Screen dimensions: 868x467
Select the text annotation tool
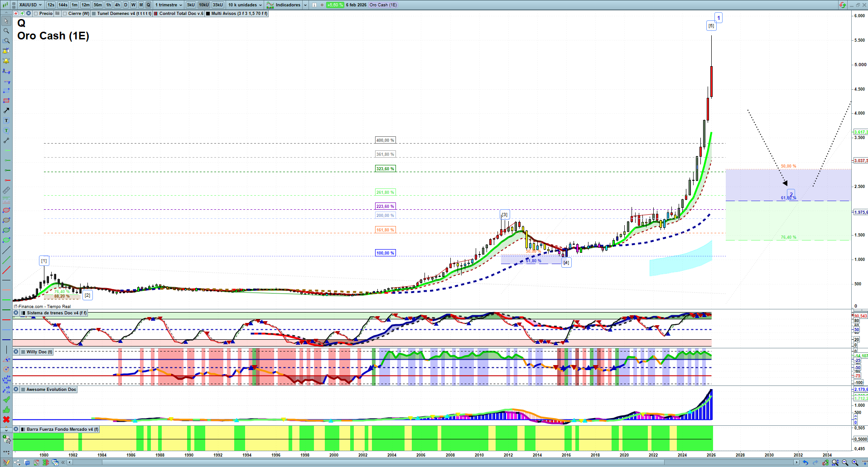[x=6, y=120]
